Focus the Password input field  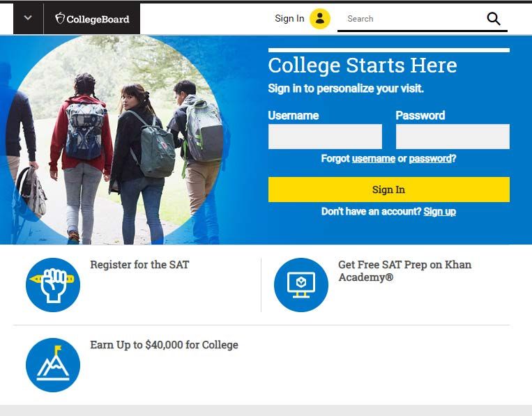pos(453,137)
